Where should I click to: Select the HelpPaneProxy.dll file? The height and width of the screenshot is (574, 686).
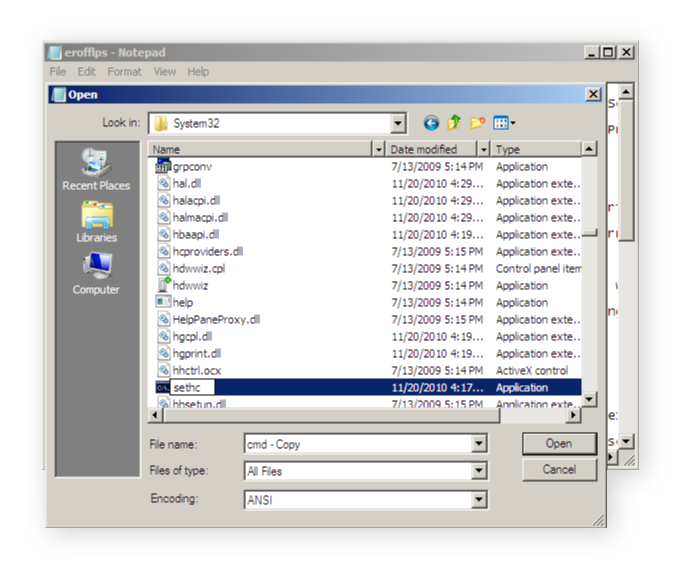point(216,319)
